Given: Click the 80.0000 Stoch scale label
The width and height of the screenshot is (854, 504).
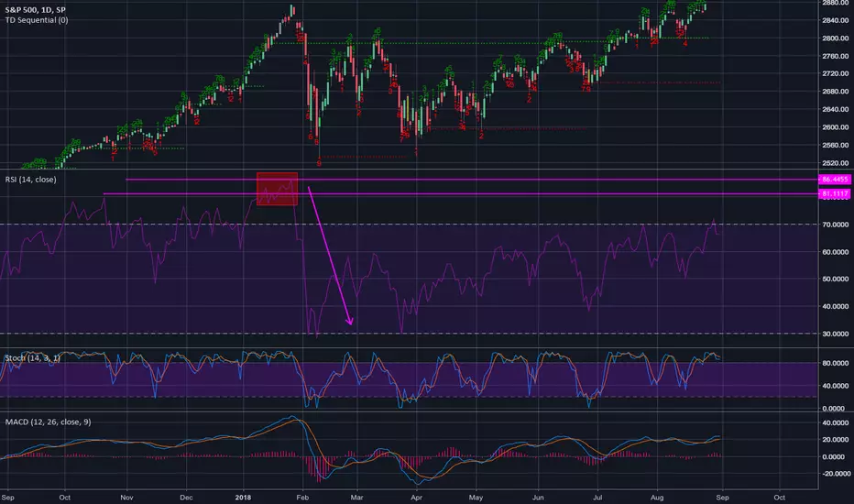Looking at the screenshot, I should 836,363.
